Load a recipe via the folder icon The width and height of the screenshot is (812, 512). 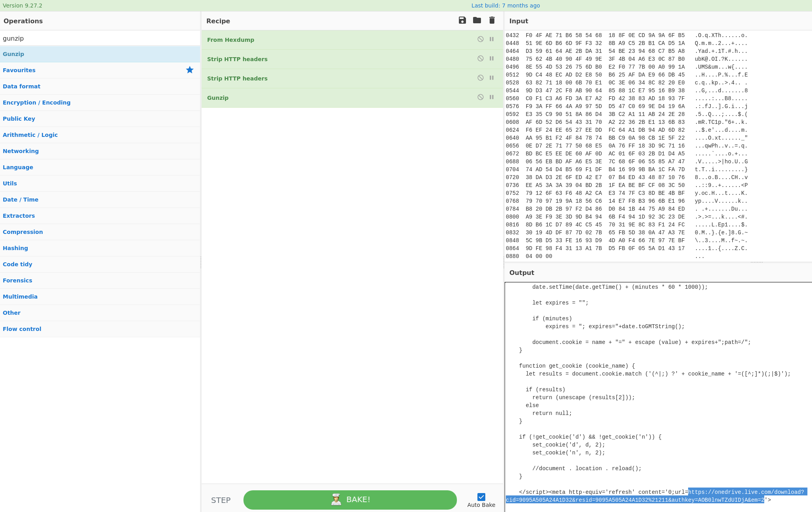coord(477,21)
